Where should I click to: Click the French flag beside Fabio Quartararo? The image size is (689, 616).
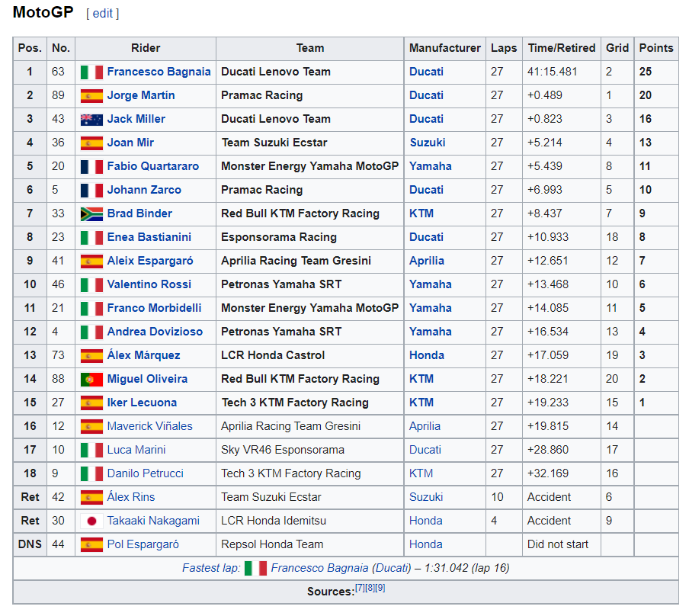[91, 167]
